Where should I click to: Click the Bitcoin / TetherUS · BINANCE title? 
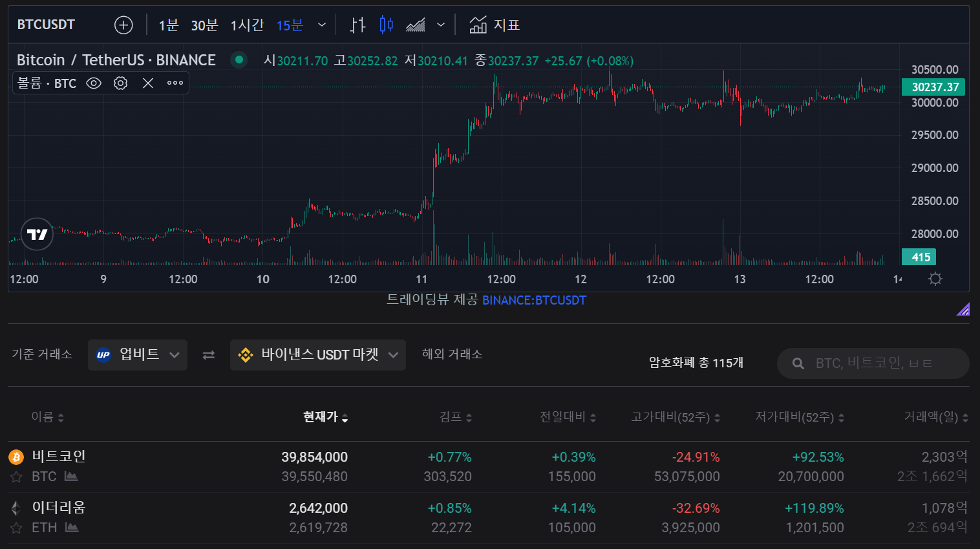[116, 60]
